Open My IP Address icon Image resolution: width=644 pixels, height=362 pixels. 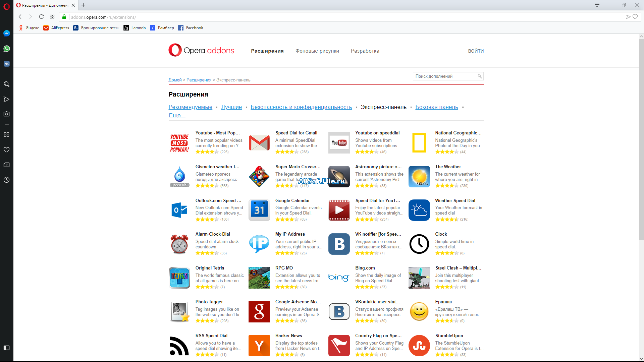[x=259, y=244]
